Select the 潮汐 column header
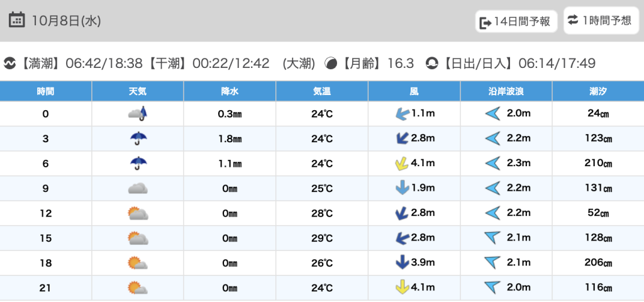The image size is (644, 302). pyautogui.click(x=597, y=92)
